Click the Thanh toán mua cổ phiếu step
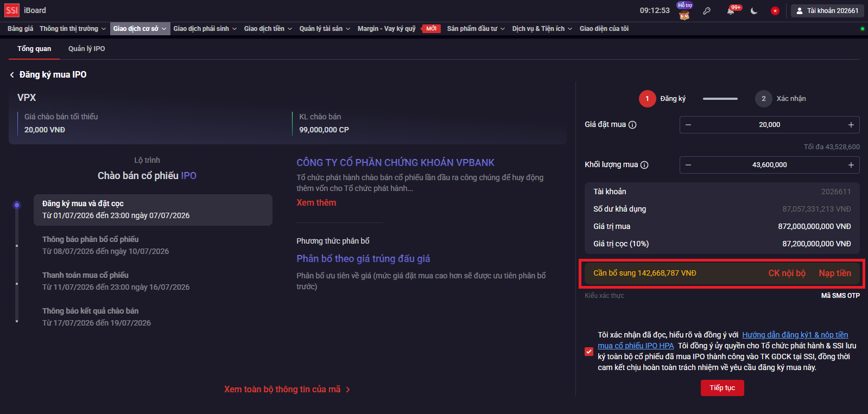Image resolution: width=868 pixels, height=414 pixels. pos(153,281)
